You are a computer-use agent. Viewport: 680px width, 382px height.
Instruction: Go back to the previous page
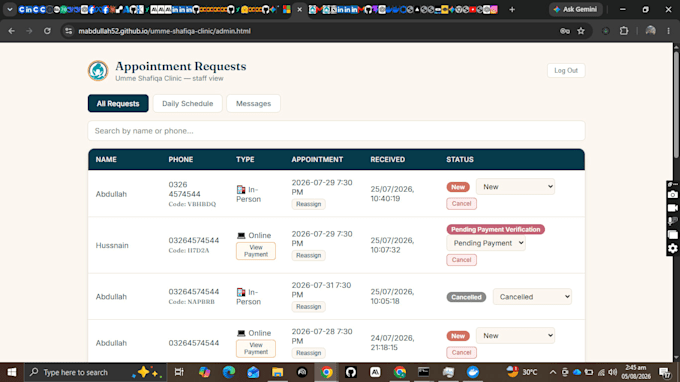pyautogui.click(x=12, y=31)
